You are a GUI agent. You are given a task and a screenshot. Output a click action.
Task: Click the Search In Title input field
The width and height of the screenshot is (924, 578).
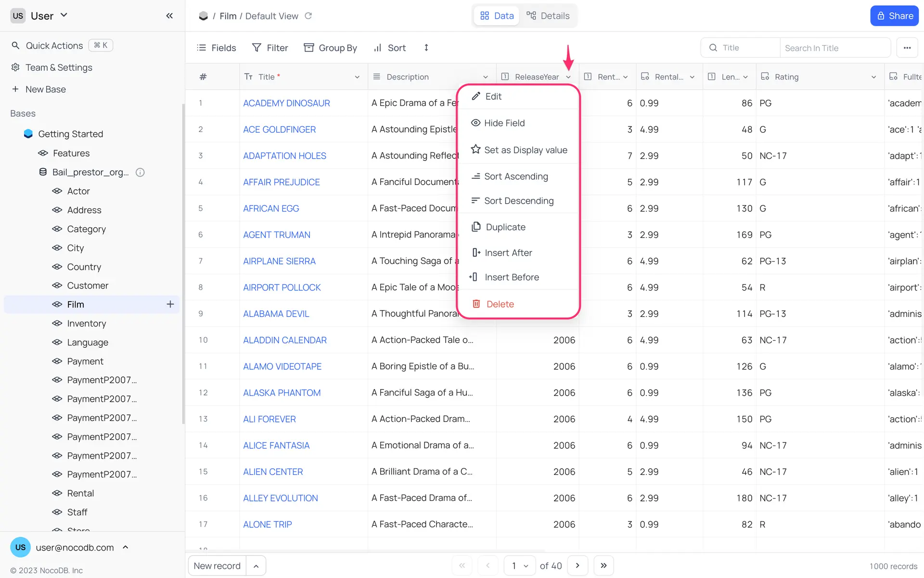(835, 48)
